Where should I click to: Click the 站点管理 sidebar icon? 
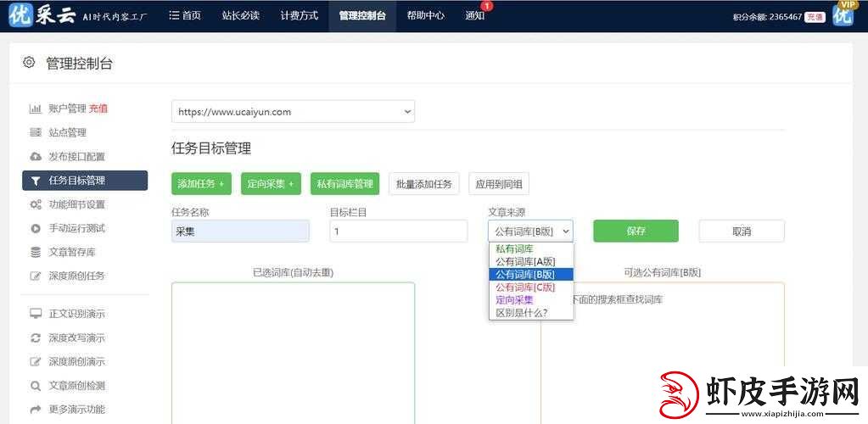36,133
